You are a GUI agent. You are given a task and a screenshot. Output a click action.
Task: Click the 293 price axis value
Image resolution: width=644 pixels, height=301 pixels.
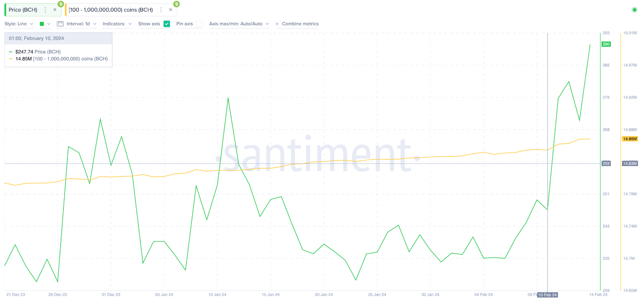(606, 33)
